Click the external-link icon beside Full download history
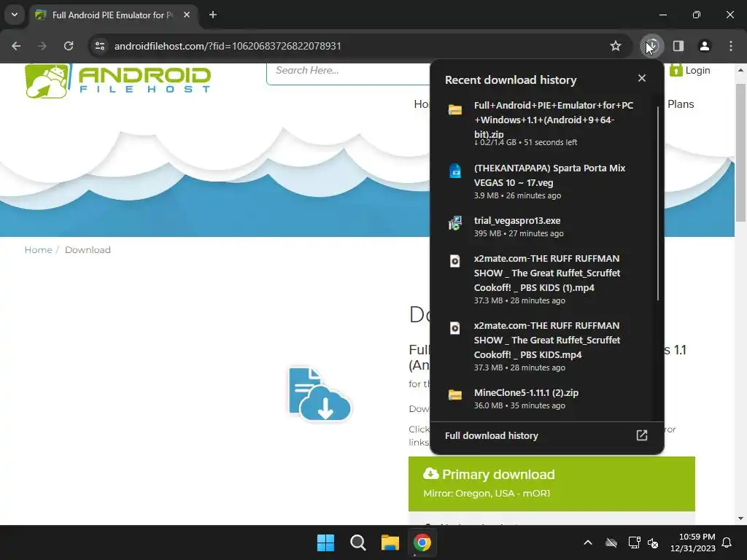Screen dimensions: 747x560 pos(642,435)
